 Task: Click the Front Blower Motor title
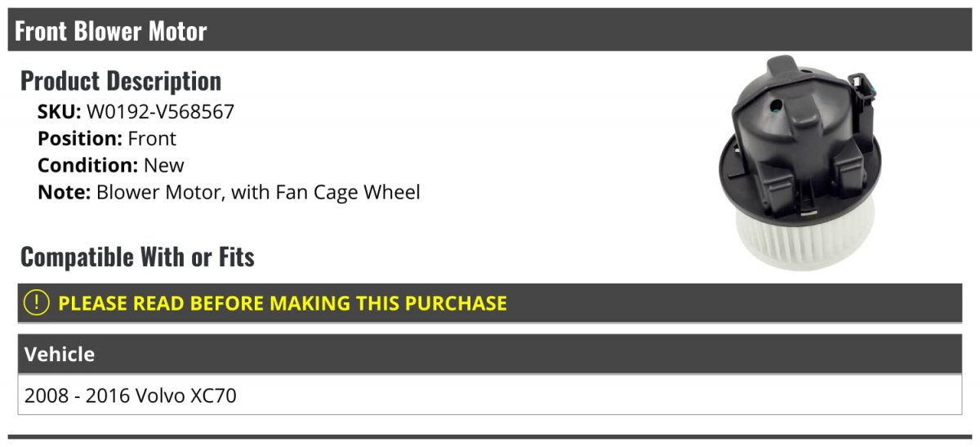110,31
